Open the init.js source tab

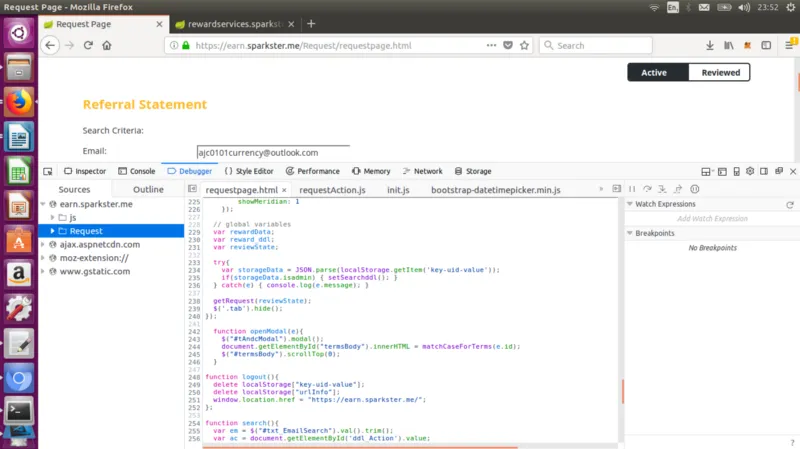[x=398, y=190]
